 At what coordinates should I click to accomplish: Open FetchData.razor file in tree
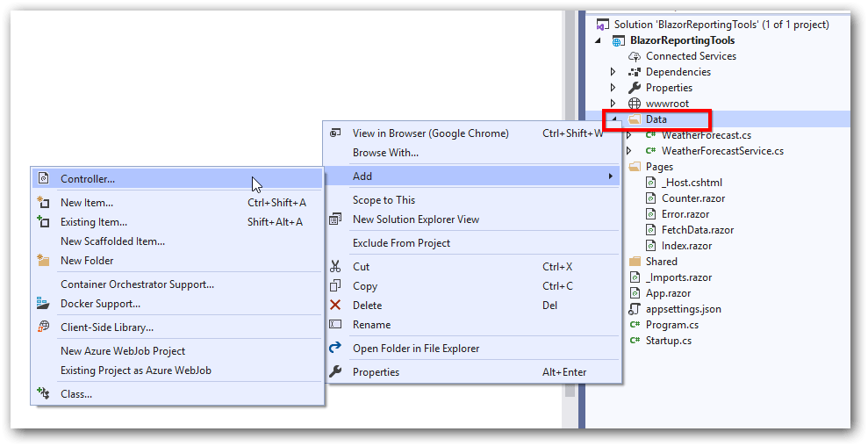click(696, 230)
